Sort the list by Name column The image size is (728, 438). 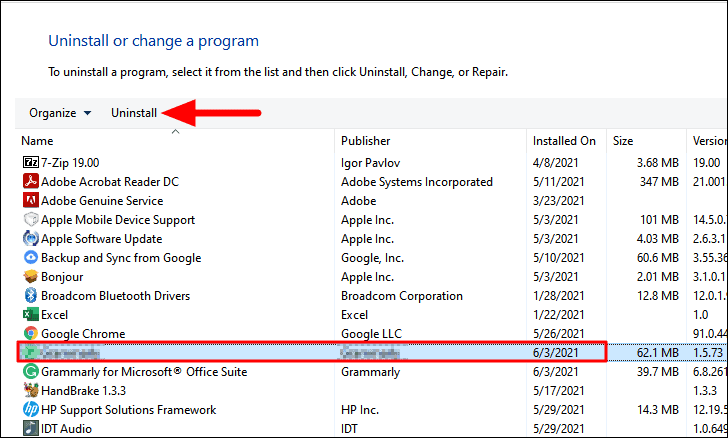pyautogui.click(x=37, y=141)
